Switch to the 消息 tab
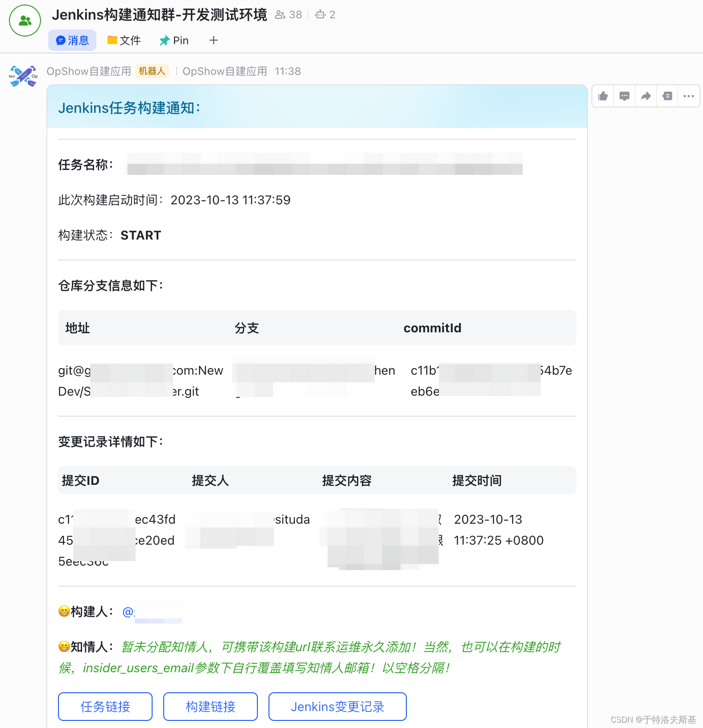 pyautogui.click(x=72, y=41)
